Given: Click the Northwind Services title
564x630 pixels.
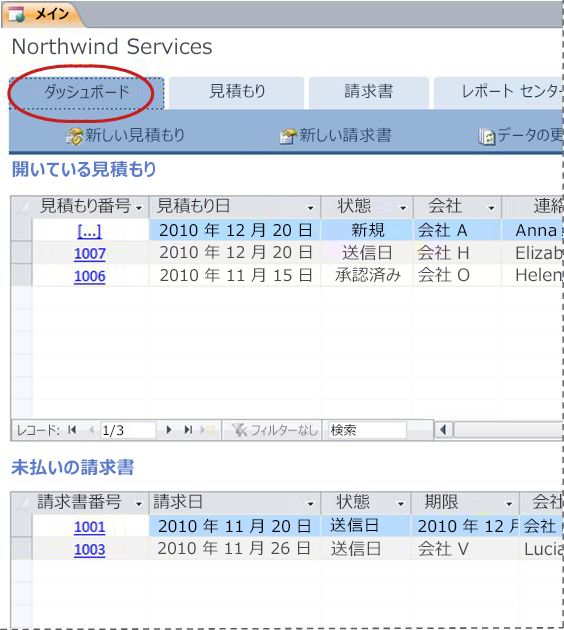Looking at the screenshot, I should [x=112, y=47].
